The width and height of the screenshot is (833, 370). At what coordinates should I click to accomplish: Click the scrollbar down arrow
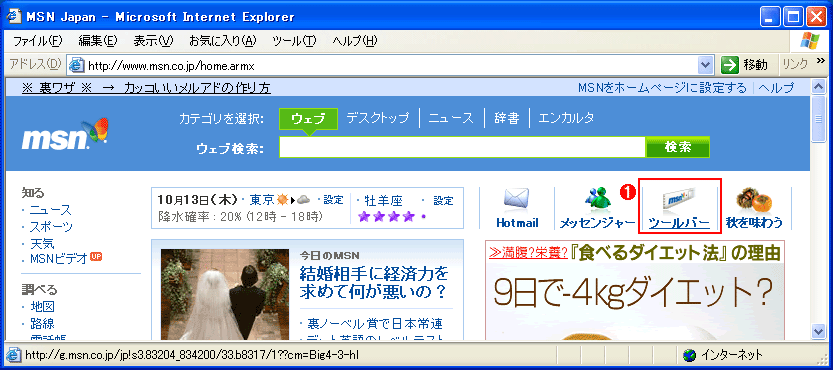819,332
